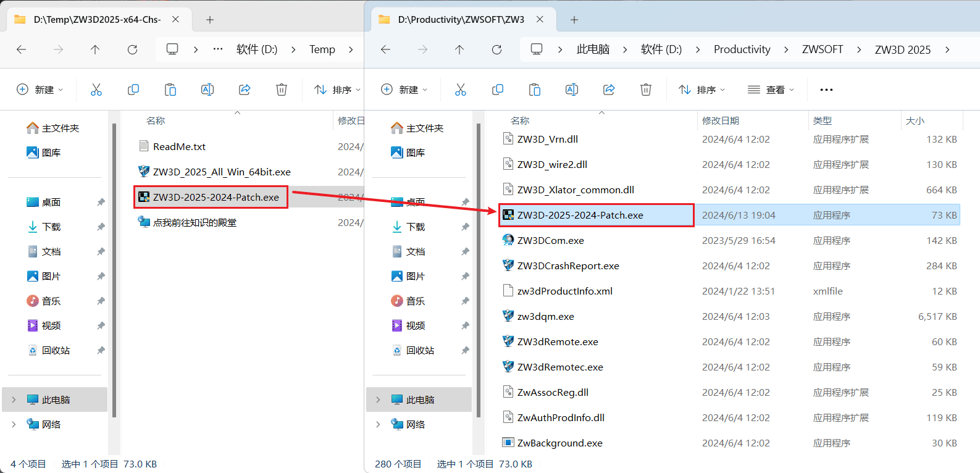The width and height of the screenshot is (980, 473).
Task: Sort by 修改日期 column in right window
Action: point(753,120)
